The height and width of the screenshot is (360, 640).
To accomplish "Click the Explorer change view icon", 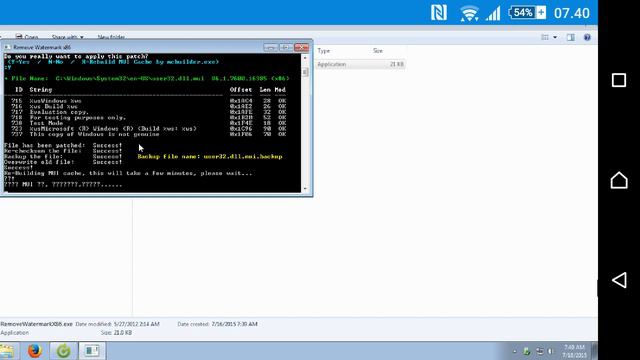I will [545, 37].
